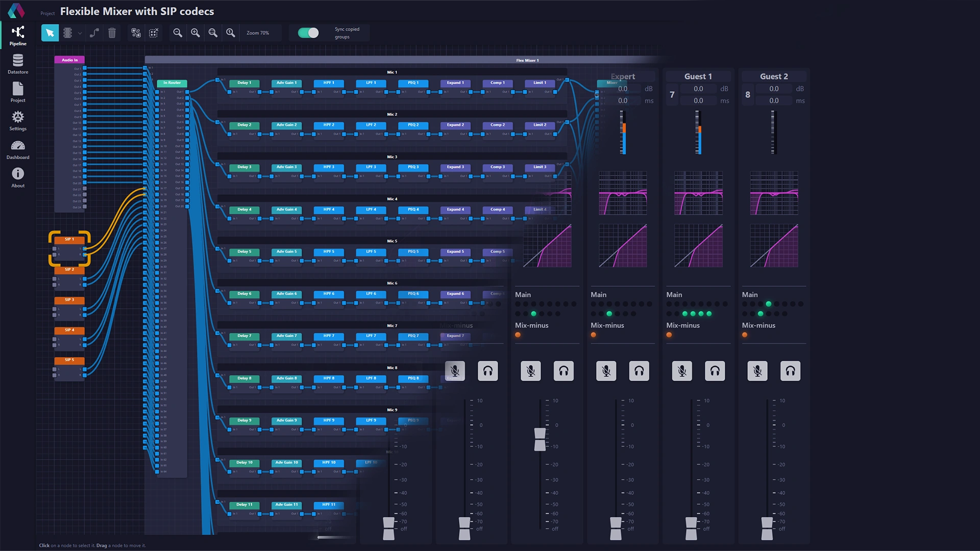Reset zoom to 100% icon
This screenshot has height=551, width=980.
pos(231,33)
